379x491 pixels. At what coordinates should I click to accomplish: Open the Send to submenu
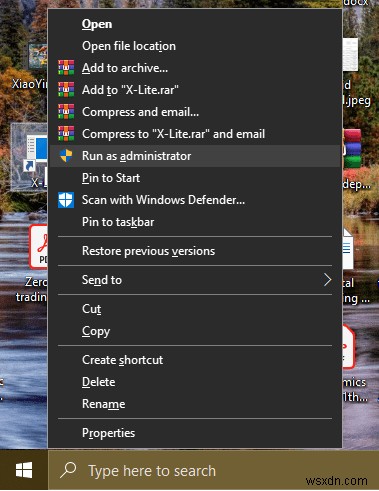point(195,280)
